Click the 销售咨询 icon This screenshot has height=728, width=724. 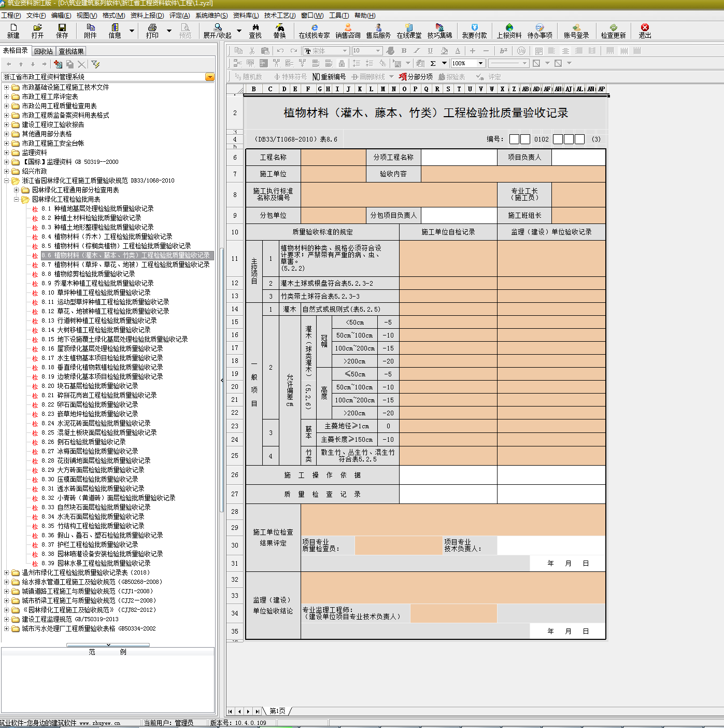coord(348,31)
